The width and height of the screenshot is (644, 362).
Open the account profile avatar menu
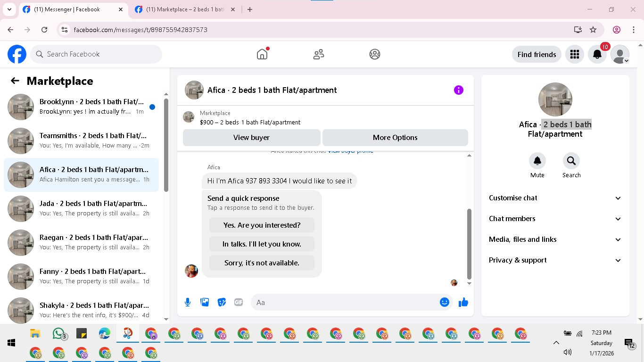(620, 54)
